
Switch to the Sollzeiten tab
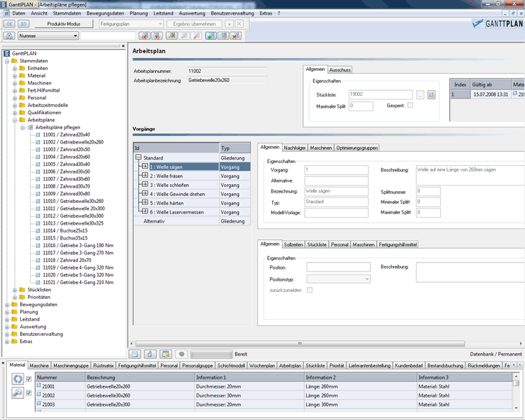pyautogui.click(x=293, y=244)
